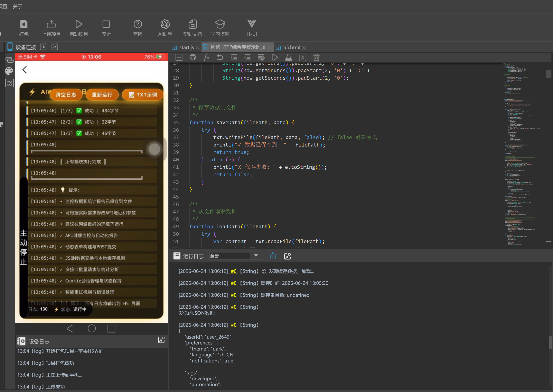Open the AI助手 assistant
Image resolution: width=553 pixels, height=392 pixels.
[165, 28]
